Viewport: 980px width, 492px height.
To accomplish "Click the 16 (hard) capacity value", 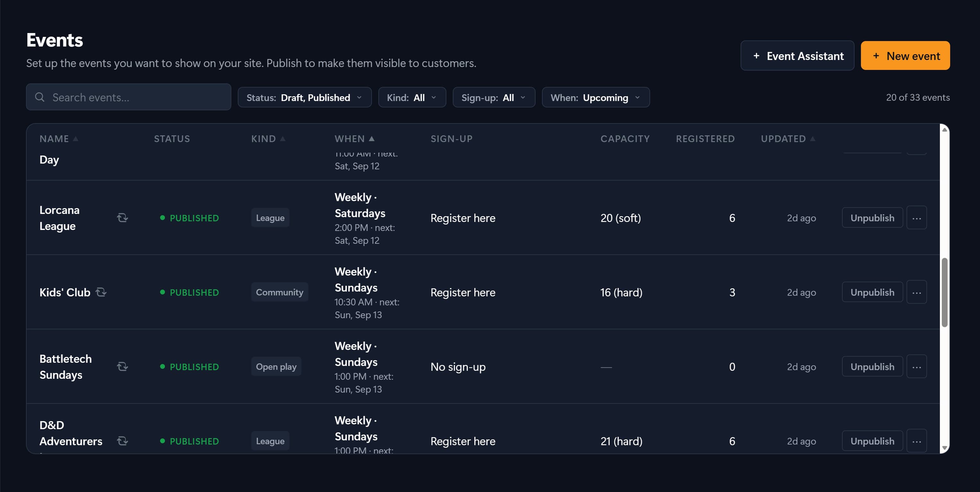I will (x=621, y=293).
